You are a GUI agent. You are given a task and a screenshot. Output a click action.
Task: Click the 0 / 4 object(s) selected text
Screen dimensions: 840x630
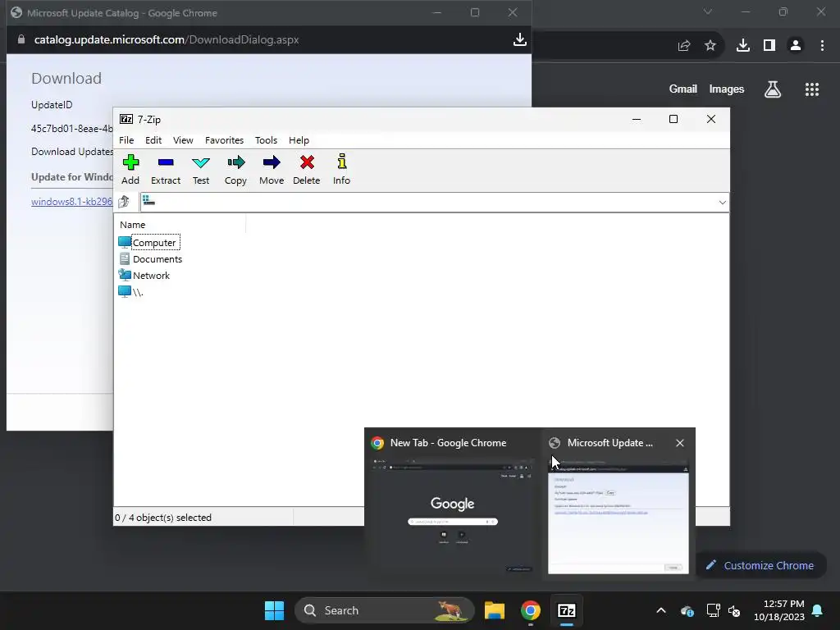163,518
